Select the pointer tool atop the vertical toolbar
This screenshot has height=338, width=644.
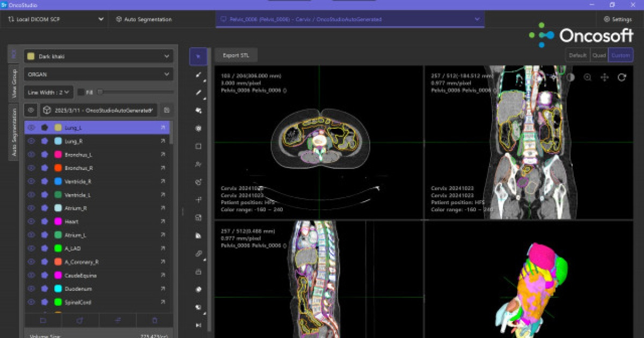pyautogui.click(x=198, y=56)
